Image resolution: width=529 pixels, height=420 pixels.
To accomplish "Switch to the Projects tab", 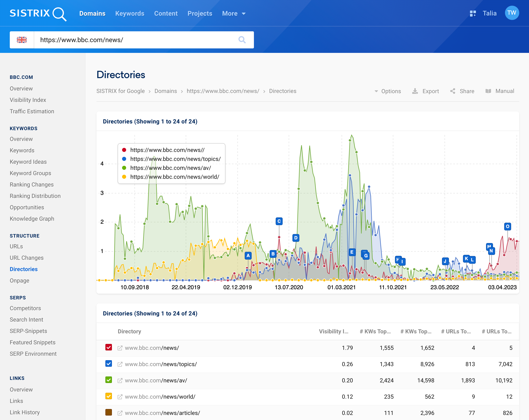I will point(200,13).
